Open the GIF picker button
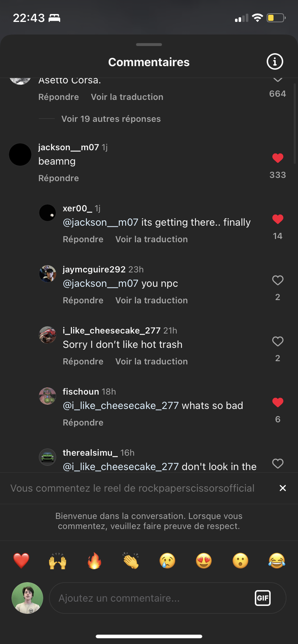This screenshot has width=298, height=644. [263, 598]
